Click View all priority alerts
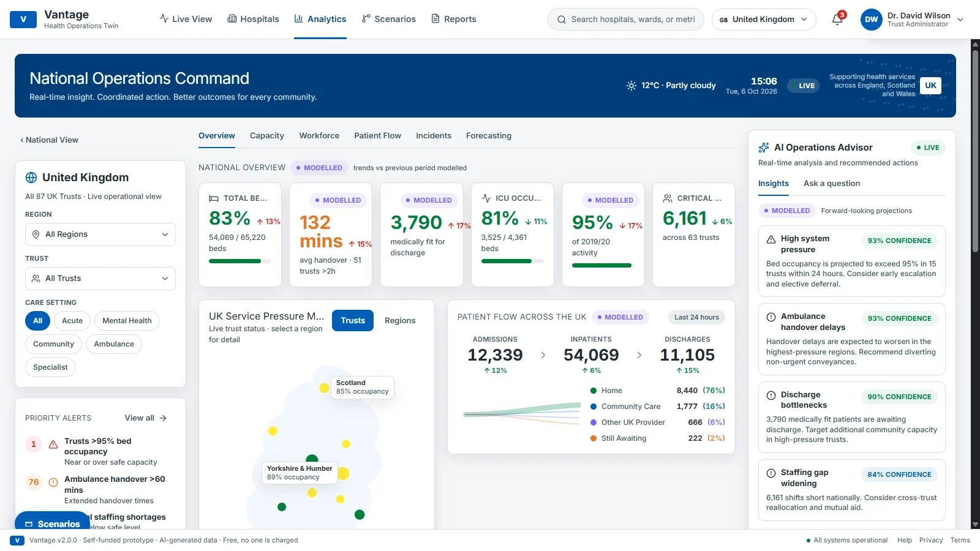This screenshot has height=551, width=980. [146, 418]
